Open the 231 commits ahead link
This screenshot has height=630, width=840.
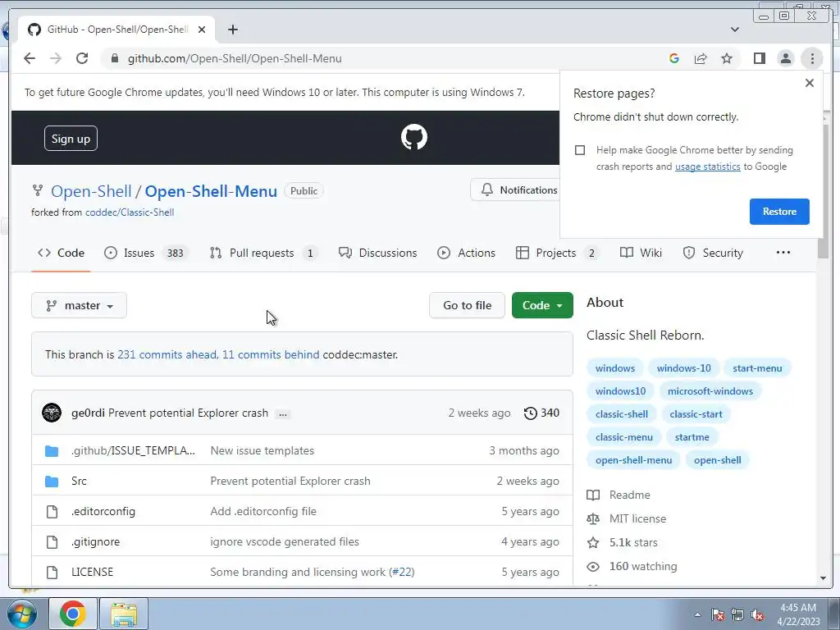pos(167,354)
